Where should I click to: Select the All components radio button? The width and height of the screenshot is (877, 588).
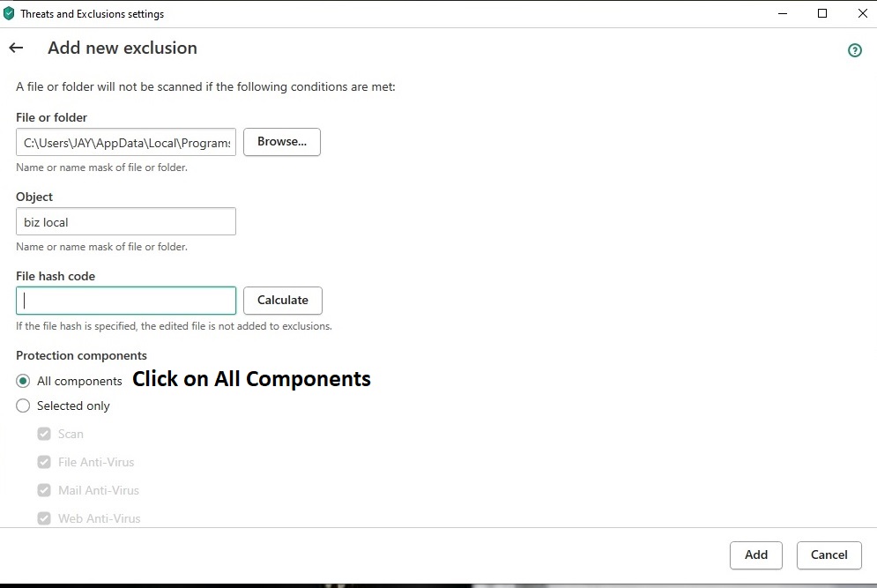(x=23, y=381)
